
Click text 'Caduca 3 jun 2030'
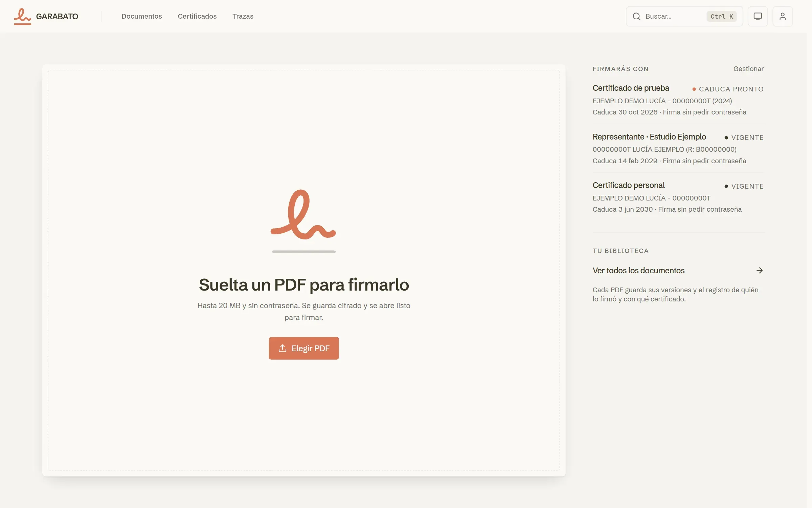(x=623, y=209)
